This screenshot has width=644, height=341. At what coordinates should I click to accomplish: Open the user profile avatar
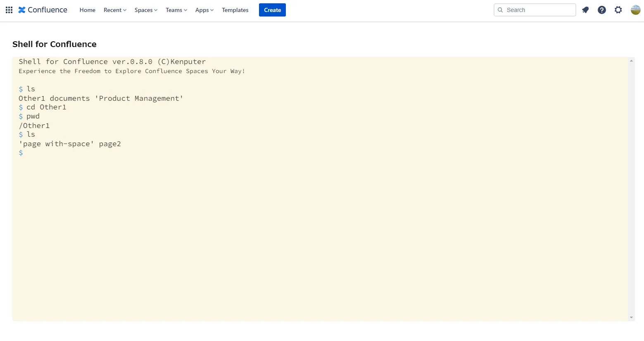(x=635, y=10)
